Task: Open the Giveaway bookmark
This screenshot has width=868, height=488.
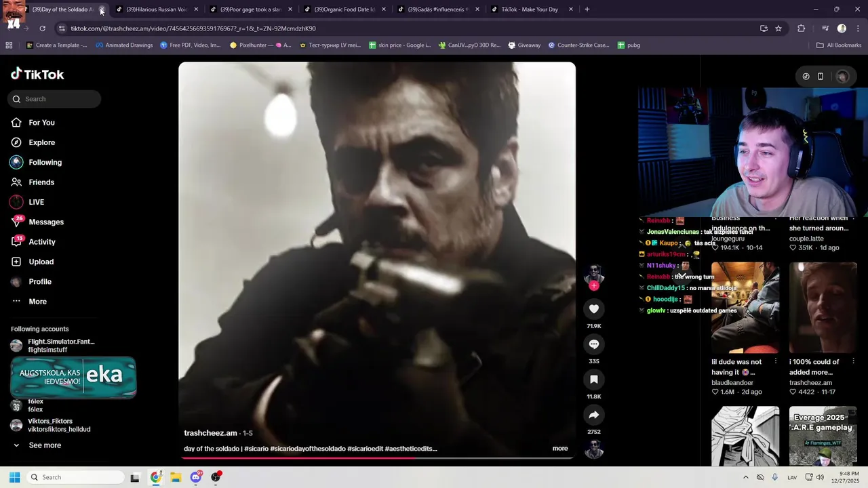Action: (x=524, y=45)
